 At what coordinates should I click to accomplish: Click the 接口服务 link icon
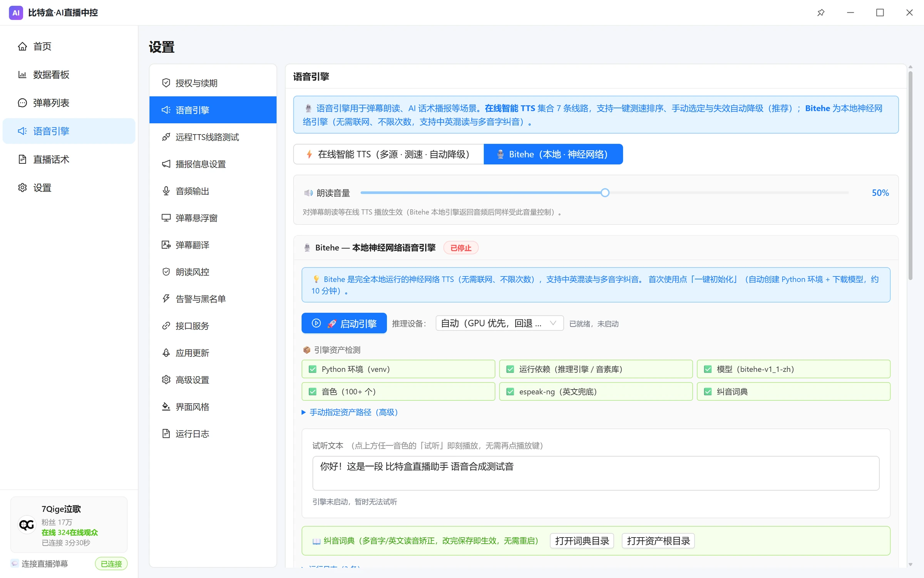click(x=166, y=326)
